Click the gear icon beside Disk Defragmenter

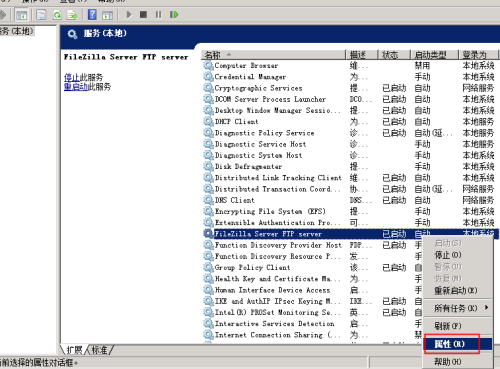208,166
